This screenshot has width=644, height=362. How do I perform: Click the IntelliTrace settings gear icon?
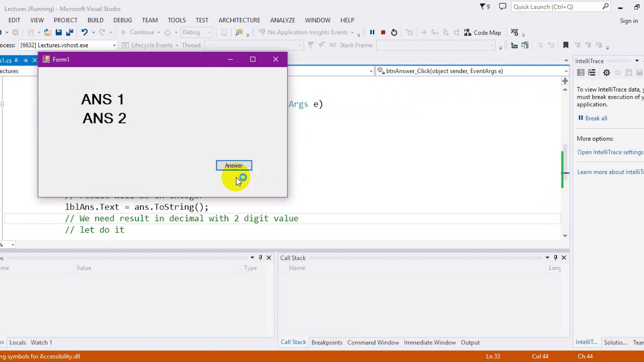click(x=606, y=73)
